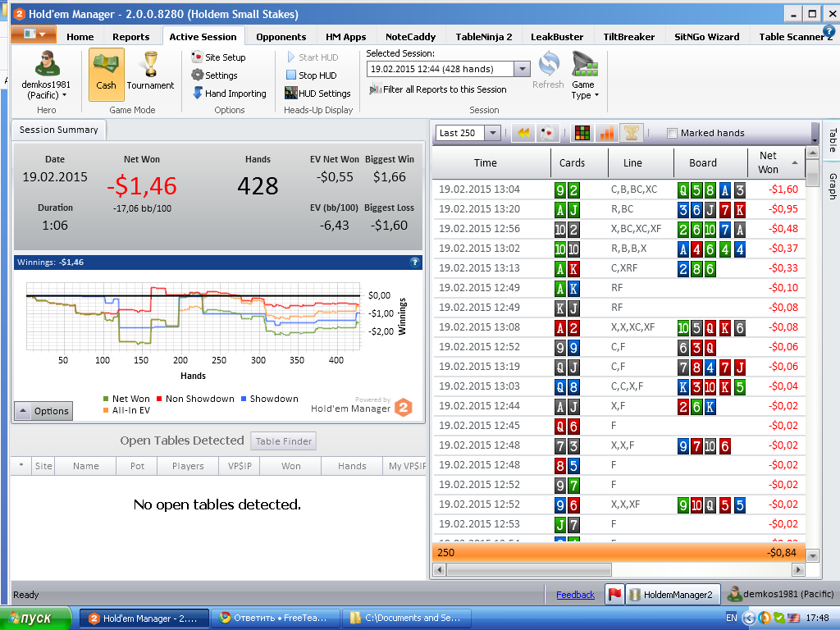Open the Feedback link
The height and width of the screenshot is (630, 840).
coord(575,595)
